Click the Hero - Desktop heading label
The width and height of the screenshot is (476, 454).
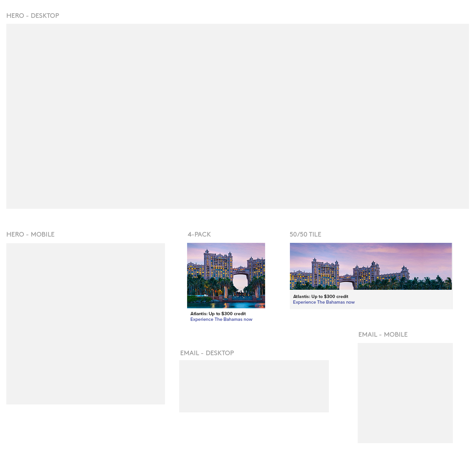coord(33,16)
